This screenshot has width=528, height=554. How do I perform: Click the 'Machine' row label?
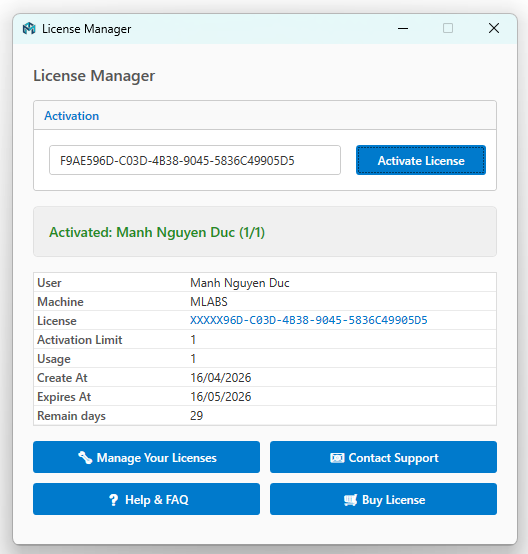point(60,302)
